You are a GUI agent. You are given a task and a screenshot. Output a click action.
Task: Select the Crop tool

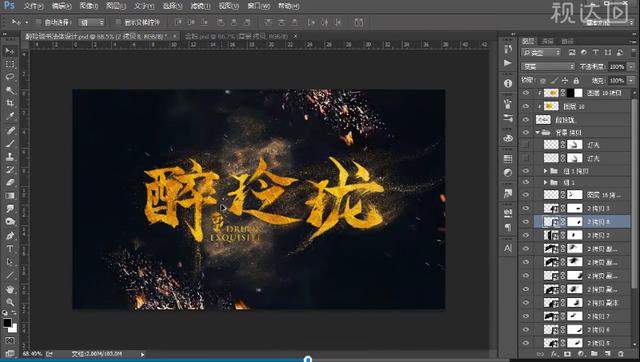10,103
